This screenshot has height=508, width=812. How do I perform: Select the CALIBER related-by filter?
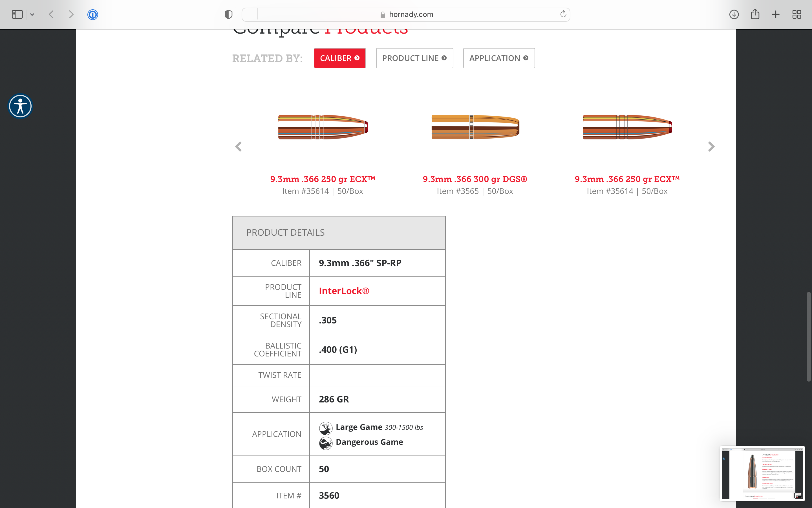[339, 58]
